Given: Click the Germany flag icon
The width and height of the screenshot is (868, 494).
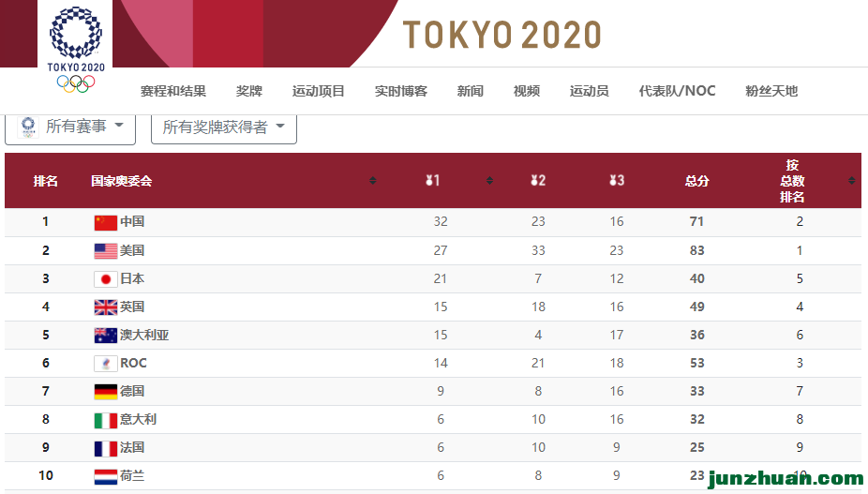Looking at the screenshot, I should coord(105,391).
